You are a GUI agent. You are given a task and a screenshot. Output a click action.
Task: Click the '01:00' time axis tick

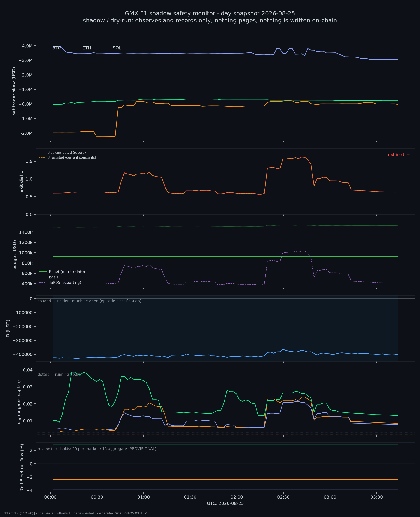pos(144,497)
